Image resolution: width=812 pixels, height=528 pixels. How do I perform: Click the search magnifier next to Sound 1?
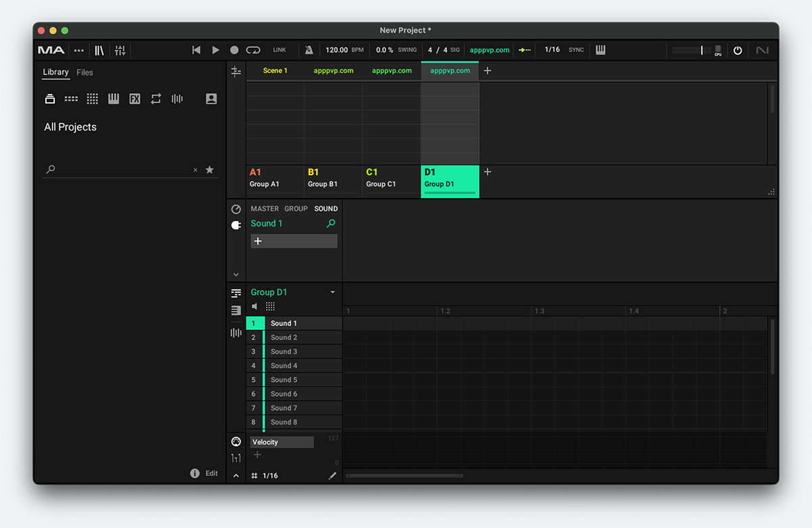coord(331,223)
